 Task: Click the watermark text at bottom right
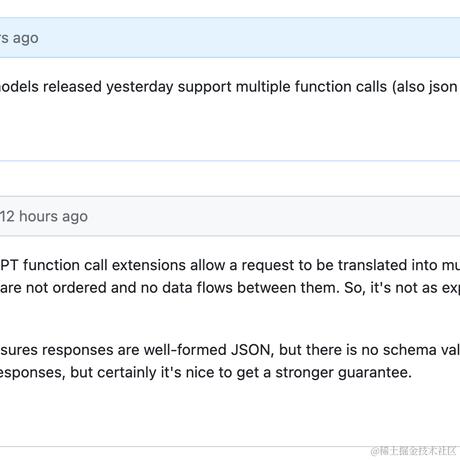pyautogui.click(x=413, y=451)
